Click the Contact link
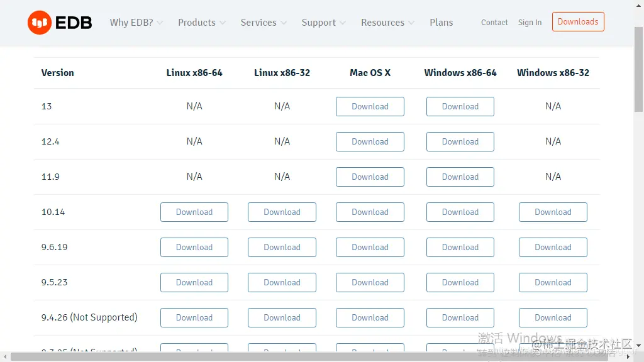This screenshot has height=362, width=644. click(494, 23)
